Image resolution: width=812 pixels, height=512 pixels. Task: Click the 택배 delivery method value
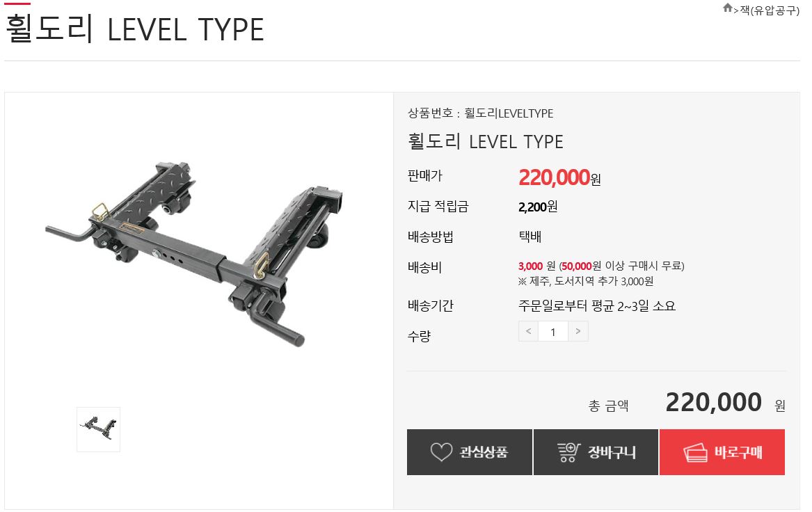coord(530,237)
